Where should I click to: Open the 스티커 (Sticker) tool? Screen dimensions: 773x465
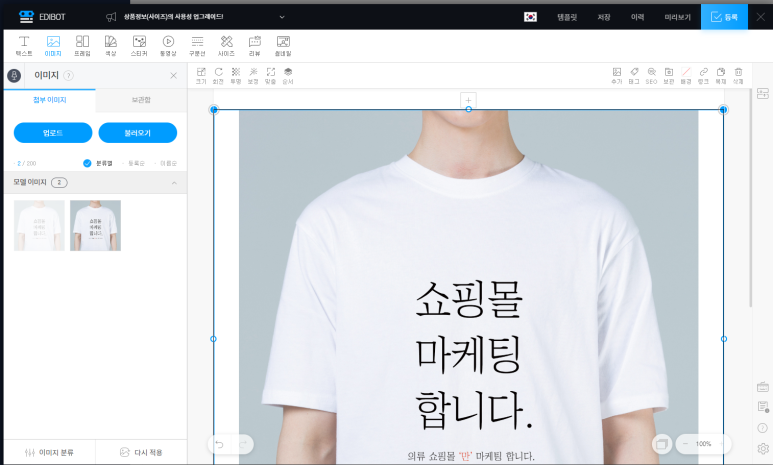[139, 46]
